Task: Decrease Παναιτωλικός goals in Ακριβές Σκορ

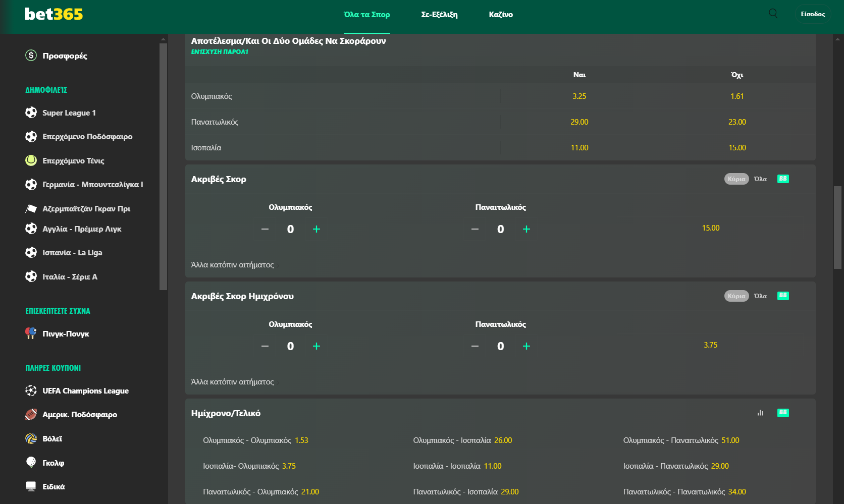Action: pos(475,229)
